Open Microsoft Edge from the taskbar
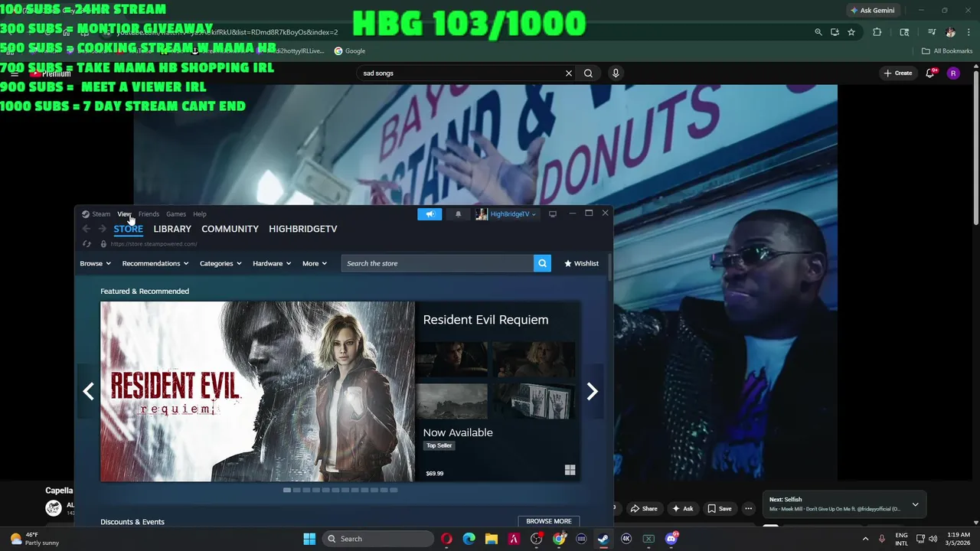 tap(469, 539)
